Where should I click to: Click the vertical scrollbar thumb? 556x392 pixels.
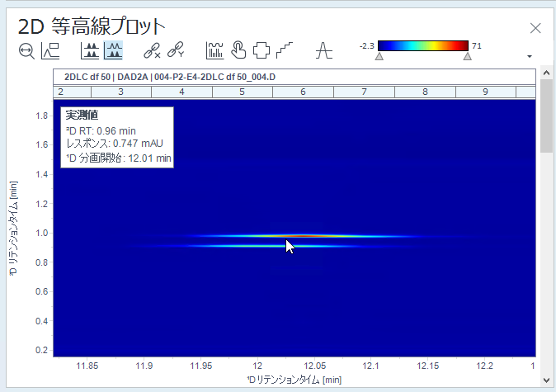click(x=546, y=116)
